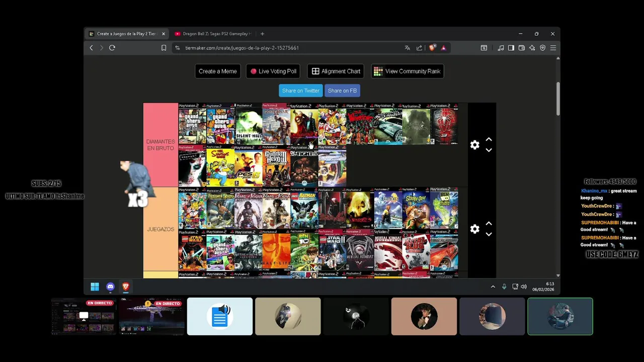The width and height of the screenshot is (644, 362).
Task: Select the Medal of Honor Vanguard cover
Action: click(248, 250)
